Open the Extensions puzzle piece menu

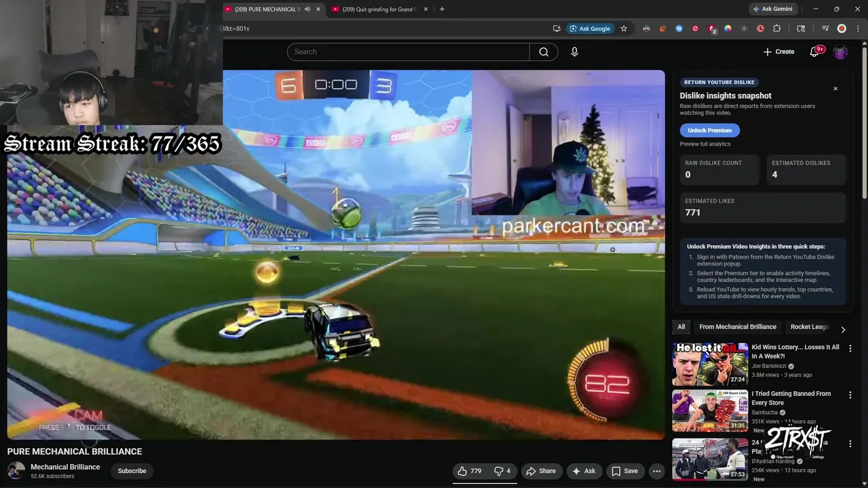[777, 28]
